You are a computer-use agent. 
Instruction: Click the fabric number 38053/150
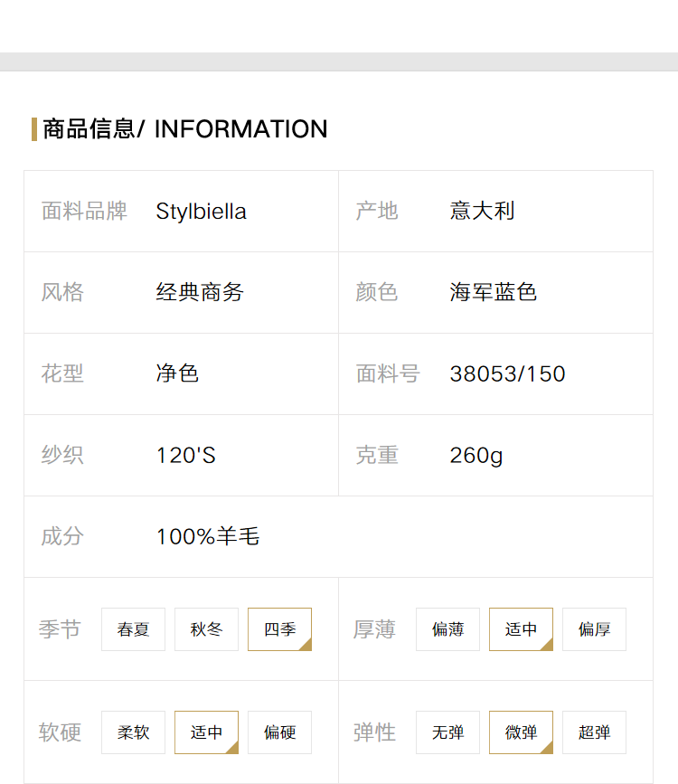pyautogui.click(x=507, y=374)
